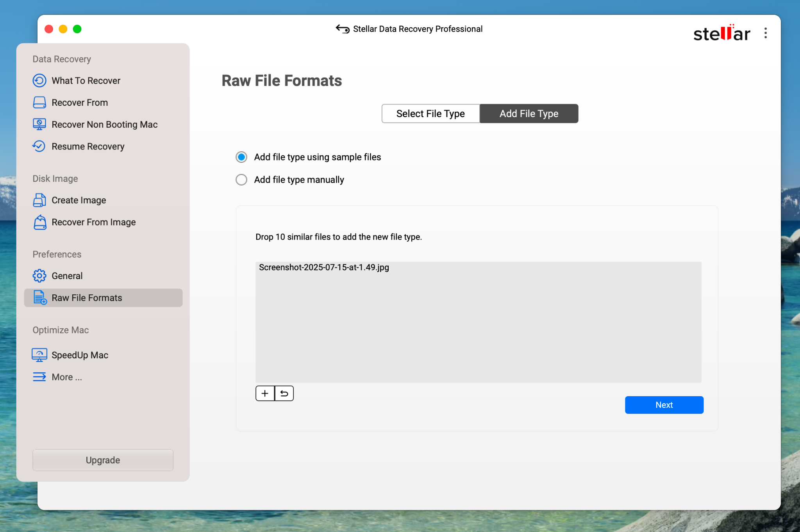
Task: Select Add file type manually option
Action: (x=241, y=180)
